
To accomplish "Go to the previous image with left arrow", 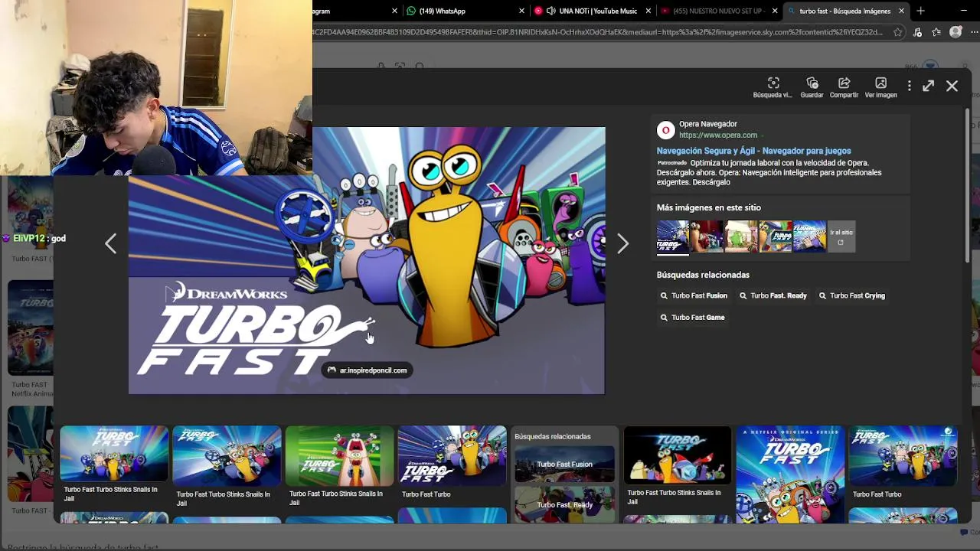I will click(111, 243).
